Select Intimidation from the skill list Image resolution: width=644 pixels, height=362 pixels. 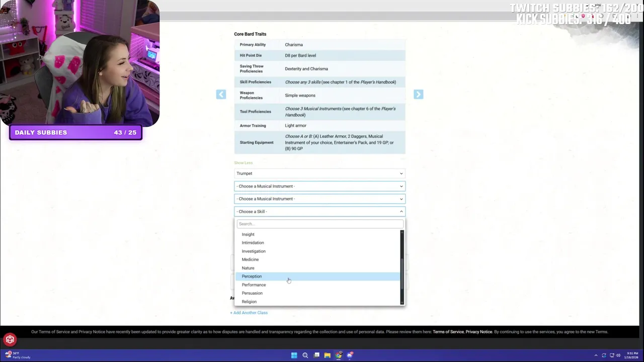tap(317, 243)
